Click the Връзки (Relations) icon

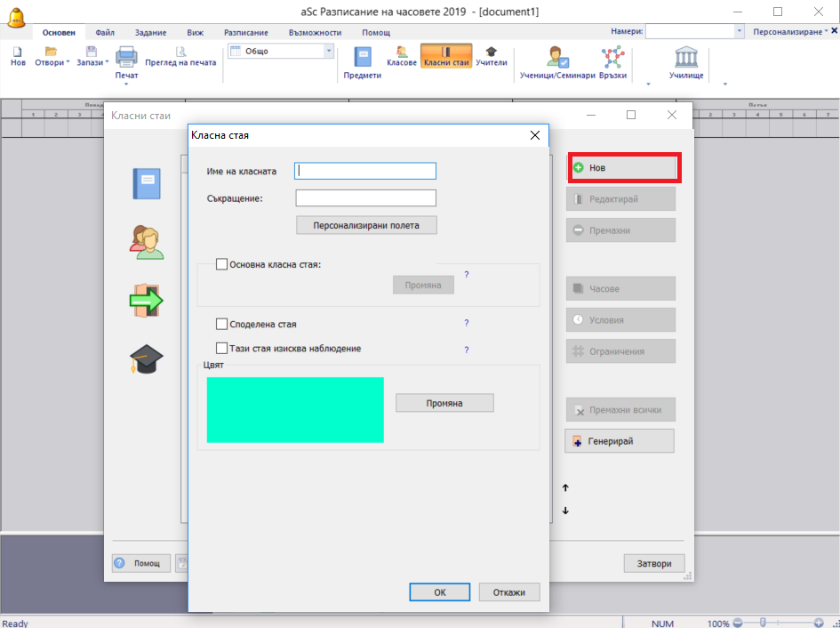coord(613,60)
